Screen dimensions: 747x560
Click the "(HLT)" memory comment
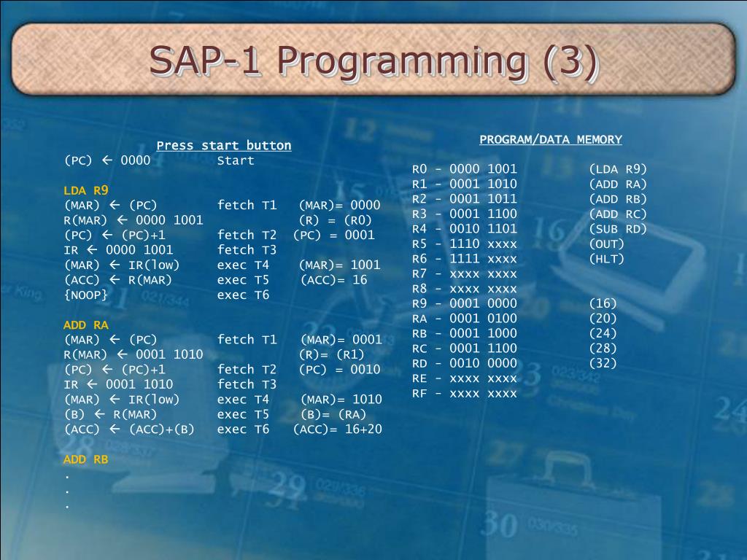coord(606,259)
